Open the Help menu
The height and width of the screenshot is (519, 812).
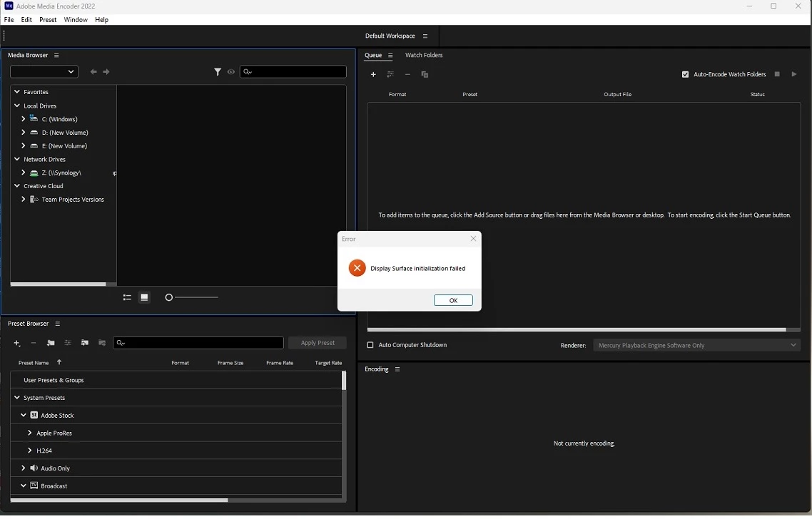click(x=101, y=20)
